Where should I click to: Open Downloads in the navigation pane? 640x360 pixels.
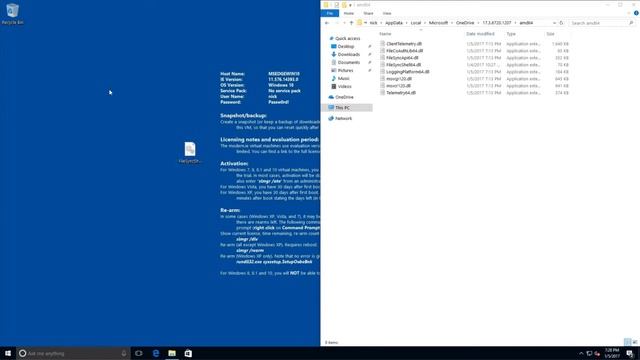pyautogui.click(x=349, y=54)
